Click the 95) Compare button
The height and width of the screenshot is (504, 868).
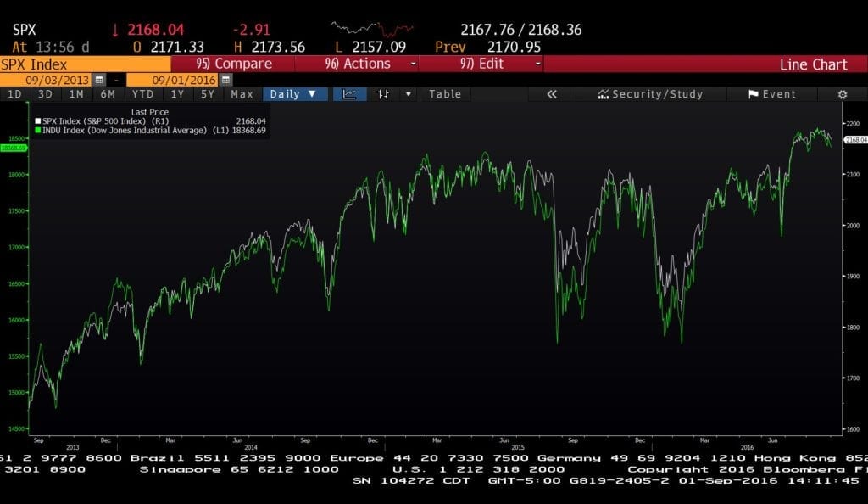tap(234, 64)
